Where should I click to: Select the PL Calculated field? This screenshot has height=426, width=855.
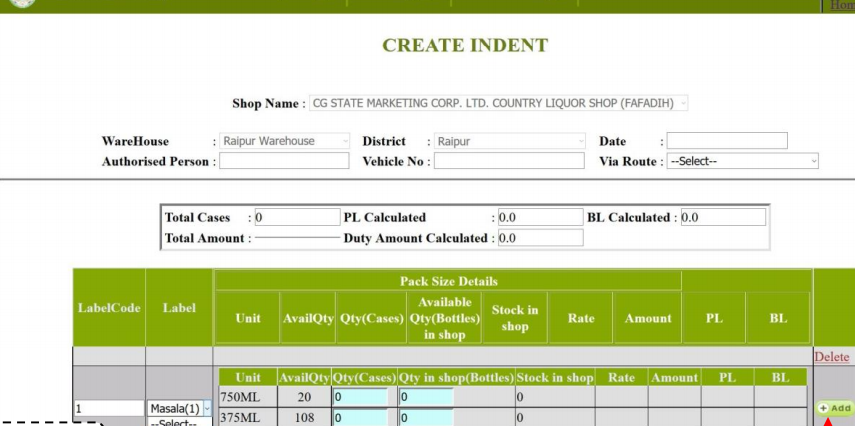click(540, 217)
